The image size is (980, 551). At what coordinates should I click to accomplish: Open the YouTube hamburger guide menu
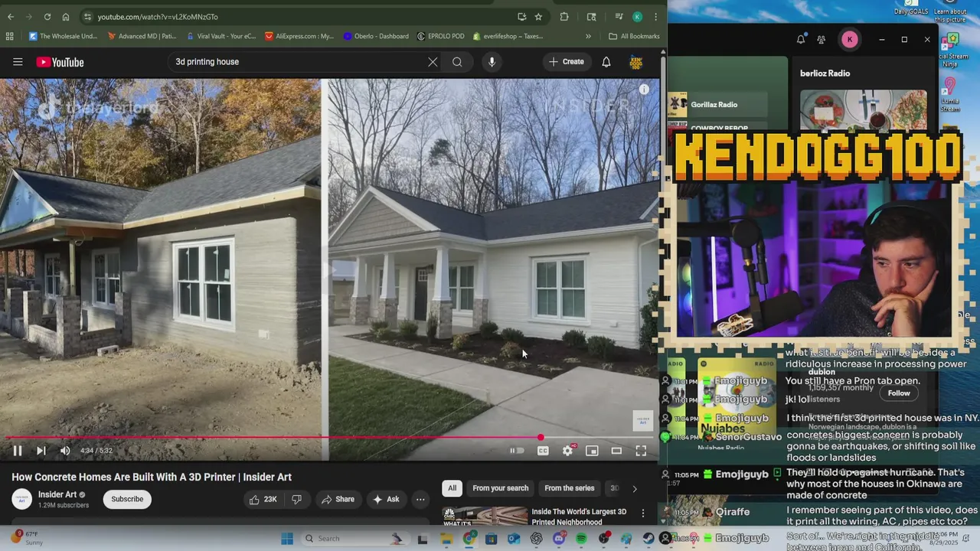click(x=18, y=62)
